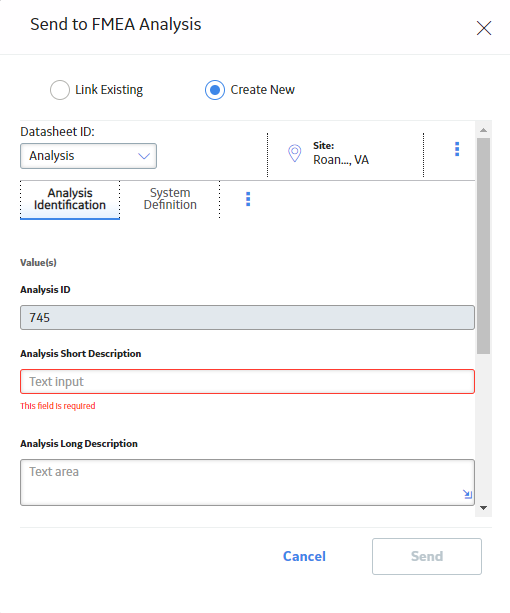Select the Link Existing radio button
510x613 pixels.
(x=60, y=90)
